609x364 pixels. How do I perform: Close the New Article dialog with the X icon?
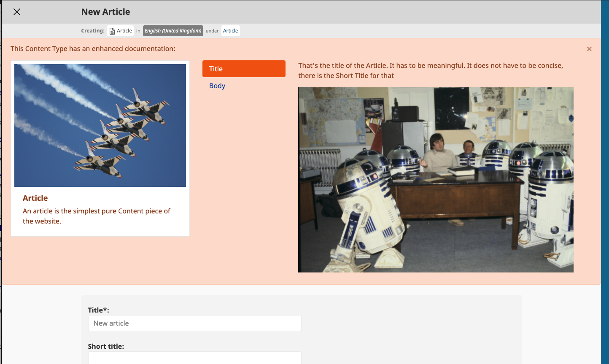tap(17, 12)
